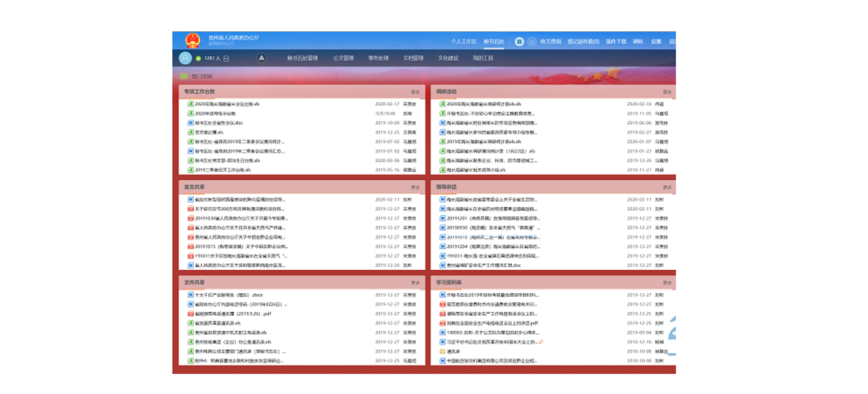Image resolution: width=868 pixels, height=394 pixels.
Task: Open the 文档管理 menu
Action: point(413,59)
